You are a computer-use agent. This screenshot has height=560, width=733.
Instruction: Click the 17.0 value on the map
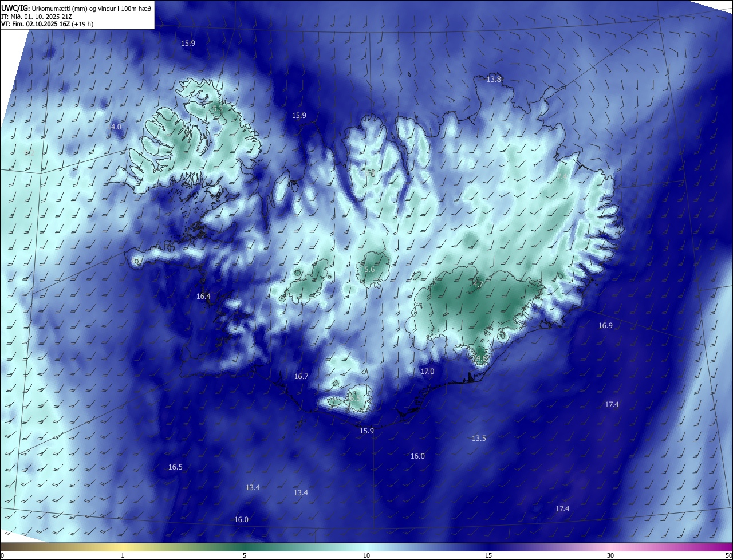point(427,371)
